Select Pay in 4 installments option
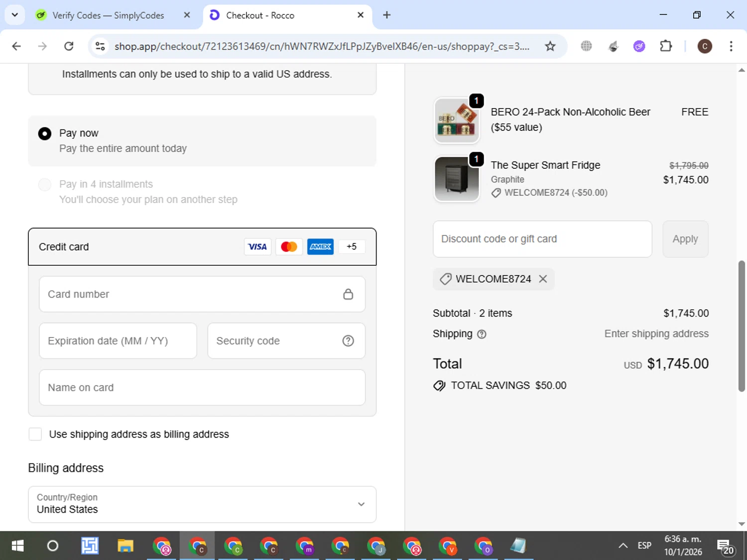 click(x=44, y=185)
